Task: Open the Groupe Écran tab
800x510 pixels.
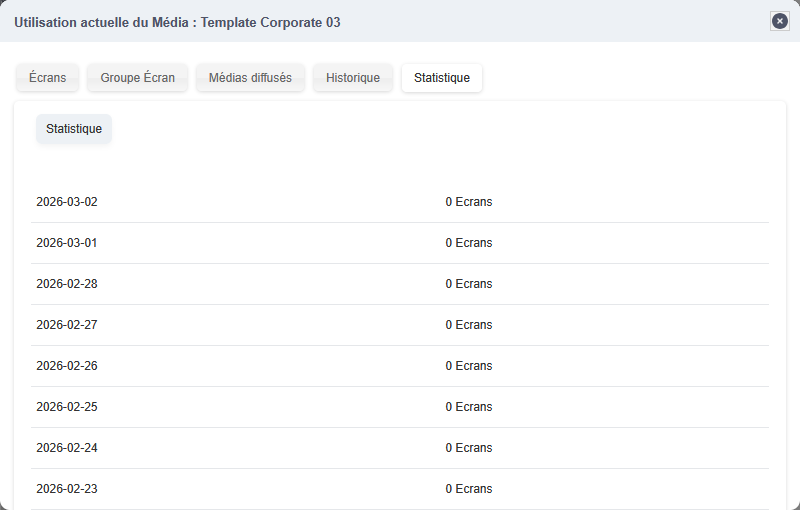Action: 138,78
